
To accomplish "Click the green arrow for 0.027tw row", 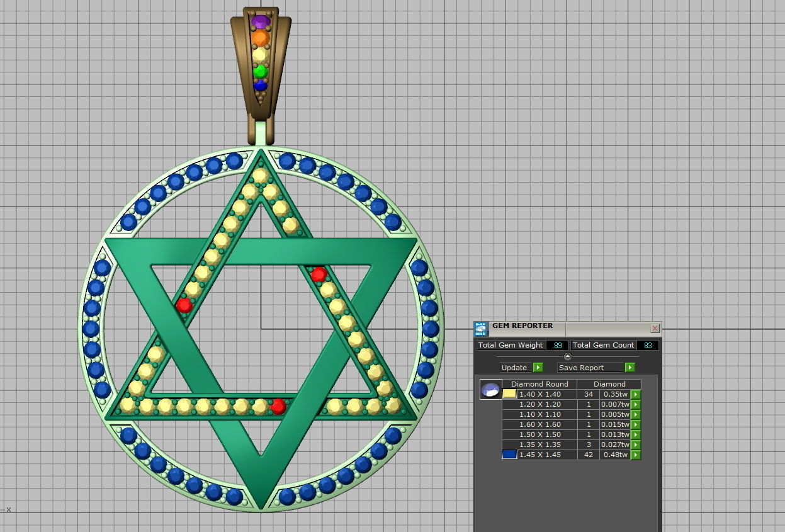I will click(636, 444).
